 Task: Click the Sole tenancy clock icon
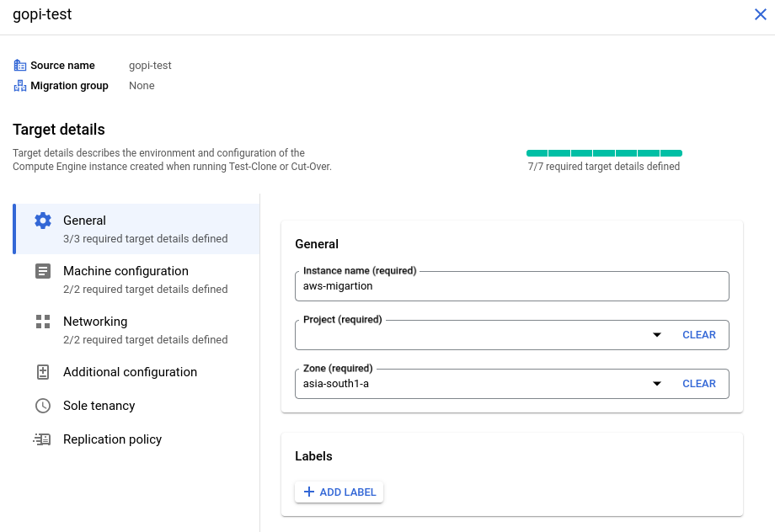tap(43, 406)
